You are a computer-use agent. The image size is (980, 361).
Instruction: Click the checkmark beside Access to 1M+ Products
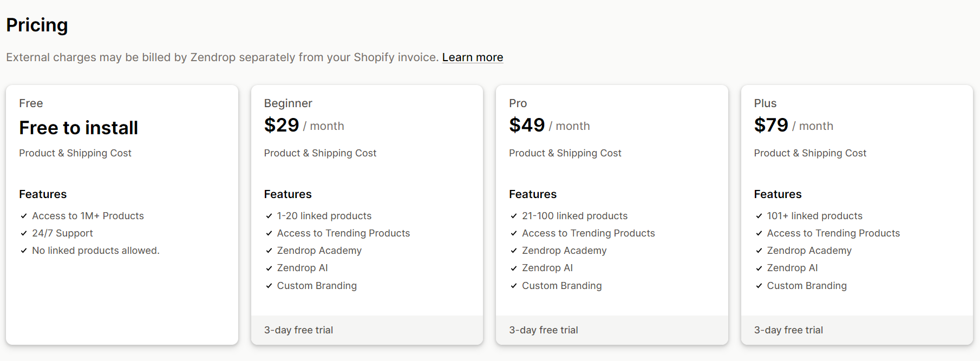tap(23, 215)
